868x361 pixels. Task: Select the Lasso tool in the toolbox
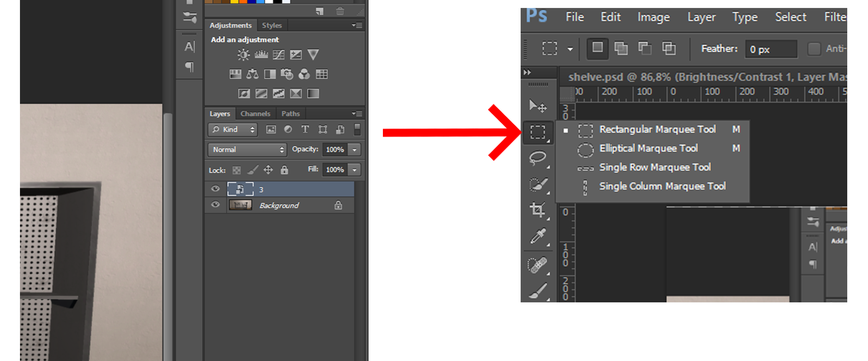click(537, 158)
